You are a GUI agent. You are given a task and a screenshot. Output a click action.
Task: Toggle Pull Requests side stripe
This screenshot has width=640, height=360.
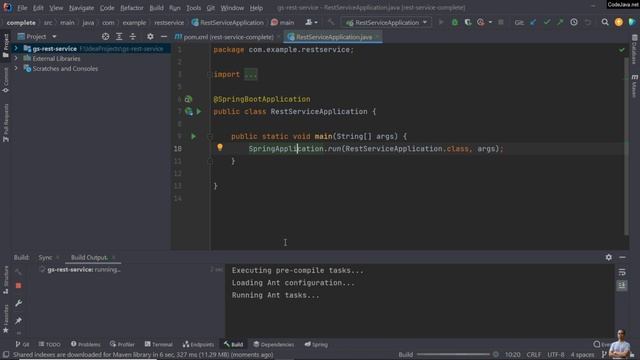coord(5,122)
